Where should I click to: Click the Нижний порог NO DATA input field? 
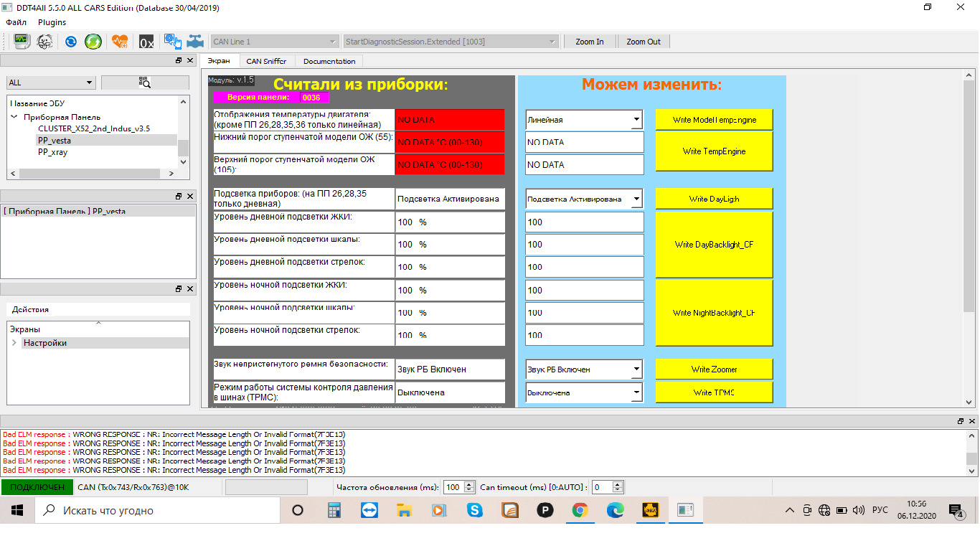coord(584,142)
